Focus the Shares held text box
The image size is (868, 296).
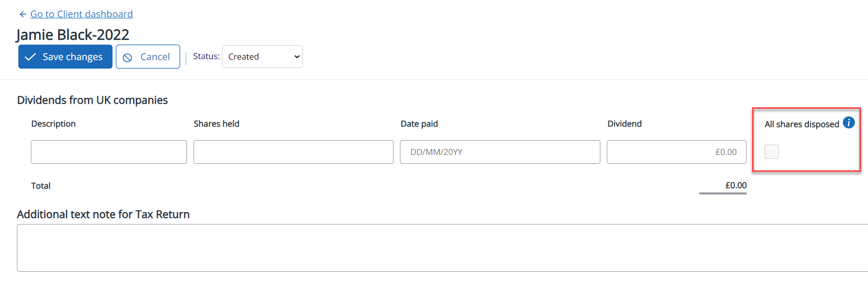pos(293,152)
